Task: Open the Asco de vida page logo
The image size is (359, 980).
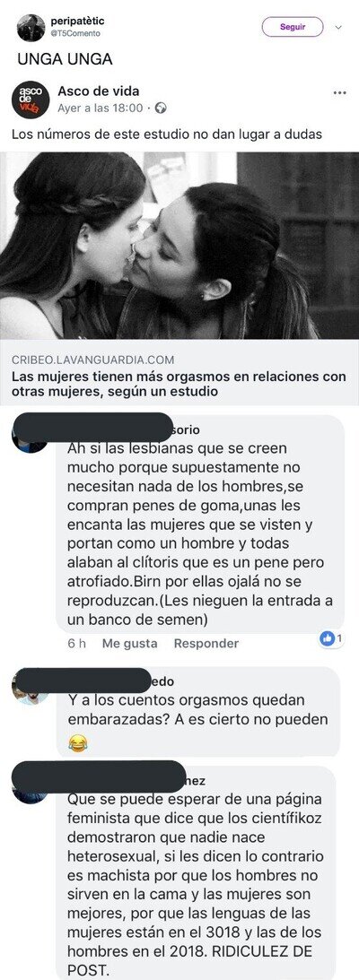Action: 31,100
